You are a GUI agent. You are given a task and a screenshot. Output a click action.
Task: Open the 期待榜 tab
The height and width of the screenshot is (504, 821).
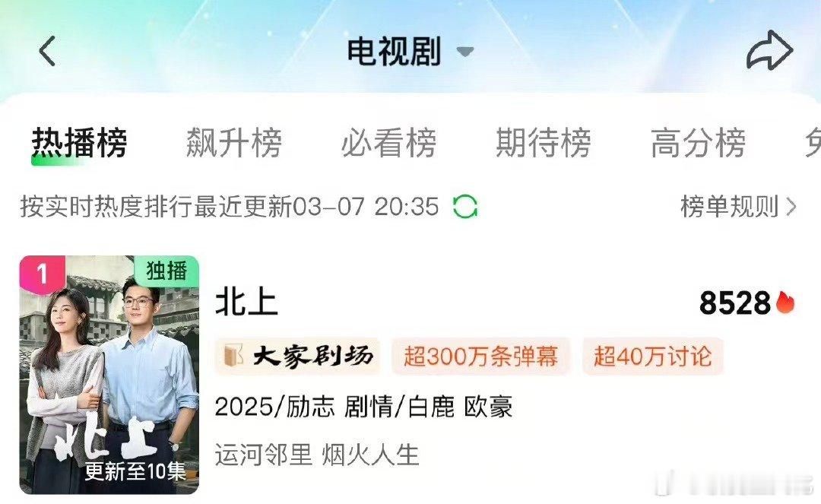coord(544,142)
